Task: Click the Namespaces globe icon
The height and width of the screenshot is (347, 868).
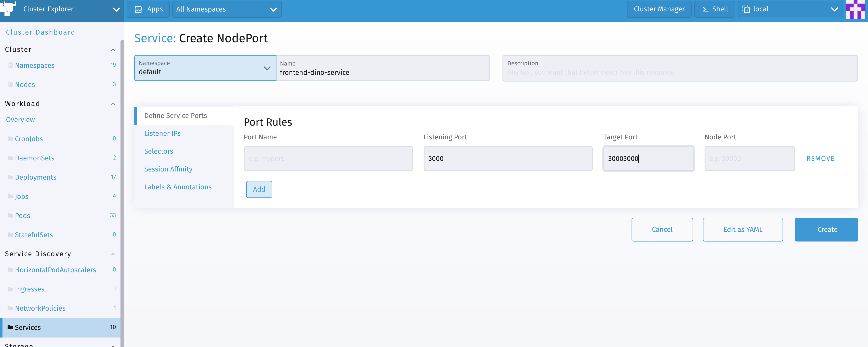Action: click(10, 65)
